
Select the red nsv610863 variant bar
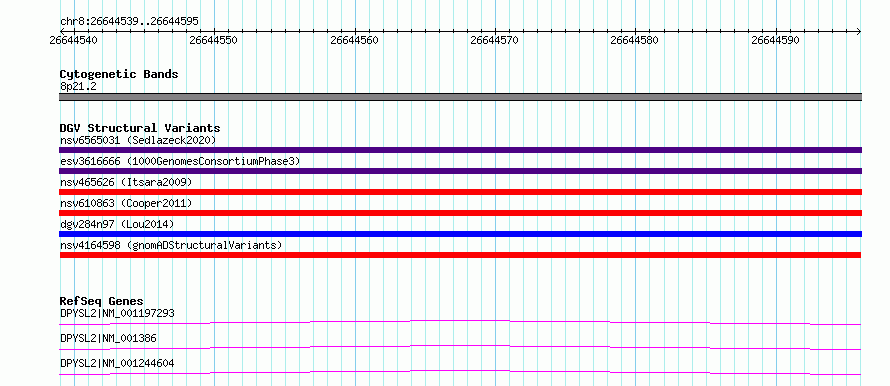(460, 213)
